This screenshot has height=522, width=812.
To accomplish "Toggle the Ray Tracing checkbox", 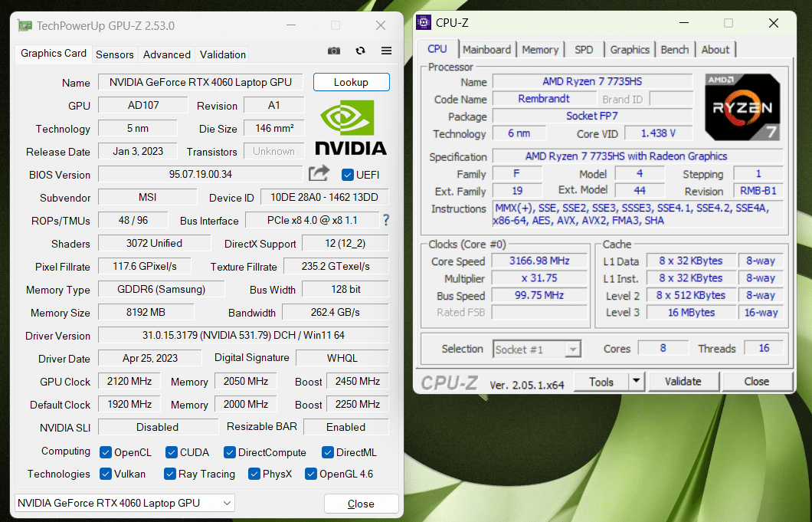I will click(x=170, y=474).
